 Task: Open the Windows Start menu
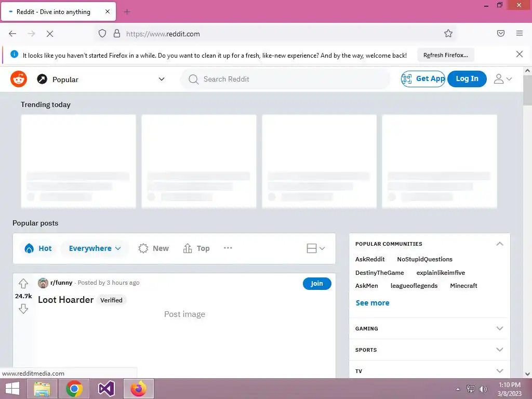[12, 389]
